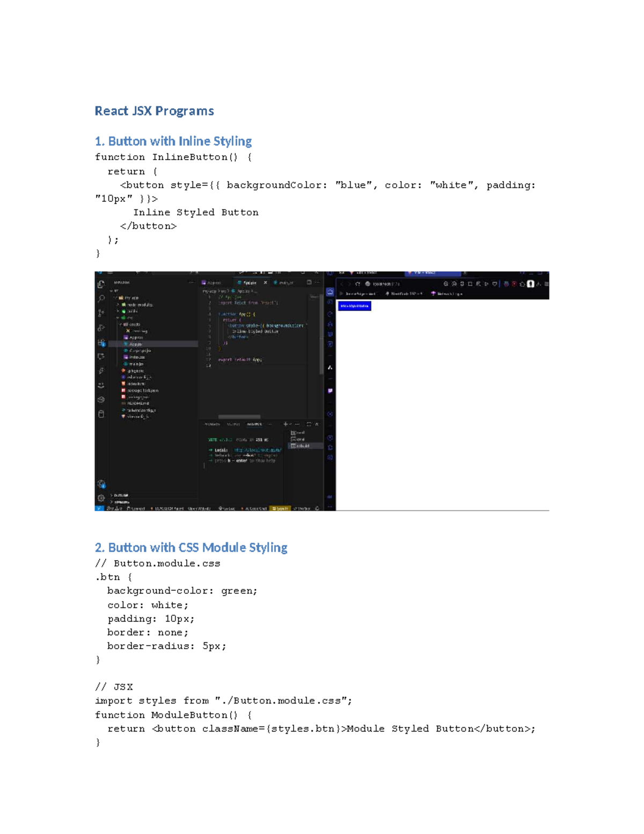Image resolution: width=644 pixels, height=834 pixels.
Task: Click the browser reload icon
Action: click(357, 284)
